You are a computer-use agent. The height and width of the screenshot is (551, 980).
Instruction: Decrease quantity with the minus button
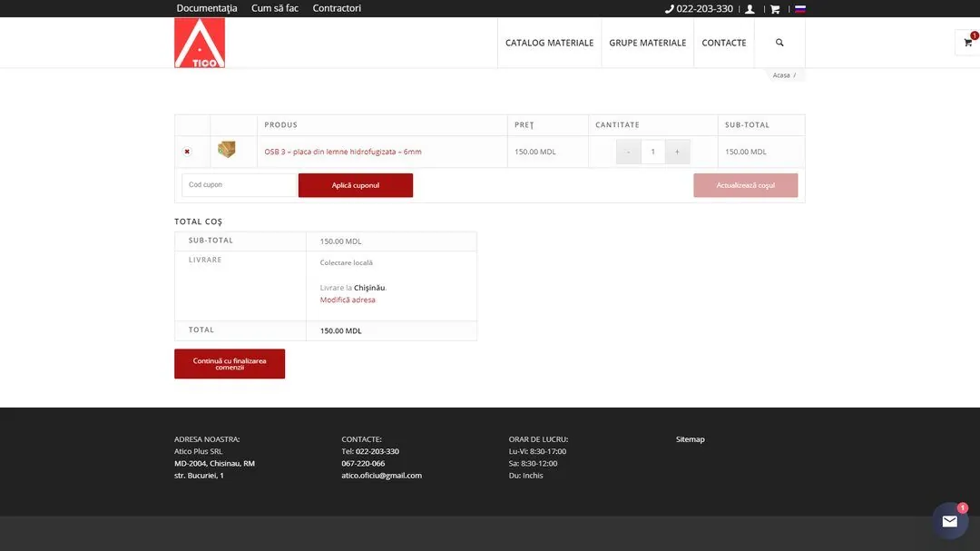pos(628,152)
